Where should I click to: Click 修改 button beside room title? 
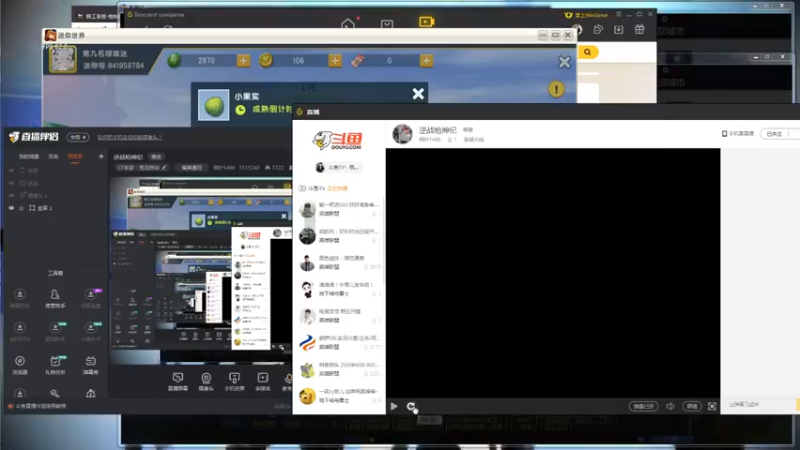[x=156, y=157]
